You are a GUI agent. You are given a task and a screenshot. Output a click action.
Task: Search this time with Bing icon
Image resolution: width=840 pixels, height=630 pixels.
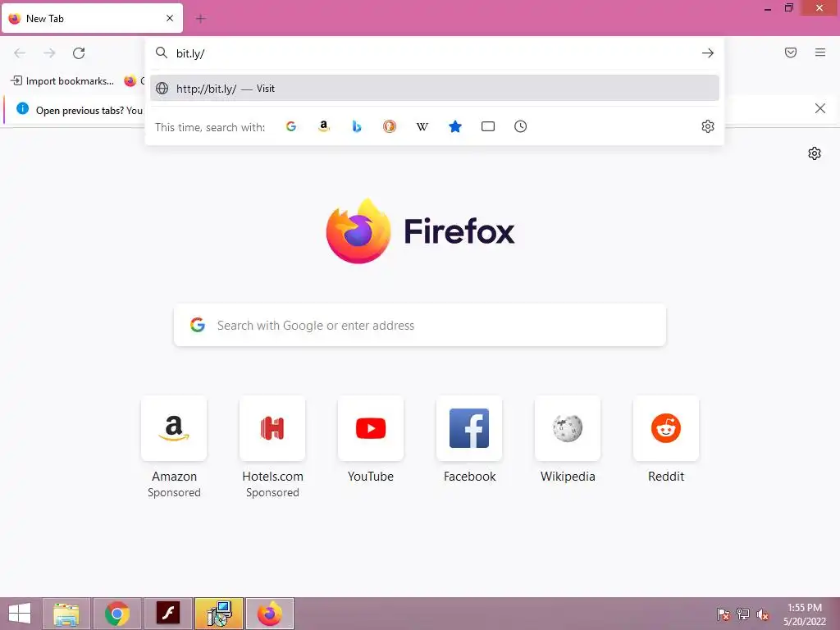coord(357,126)
